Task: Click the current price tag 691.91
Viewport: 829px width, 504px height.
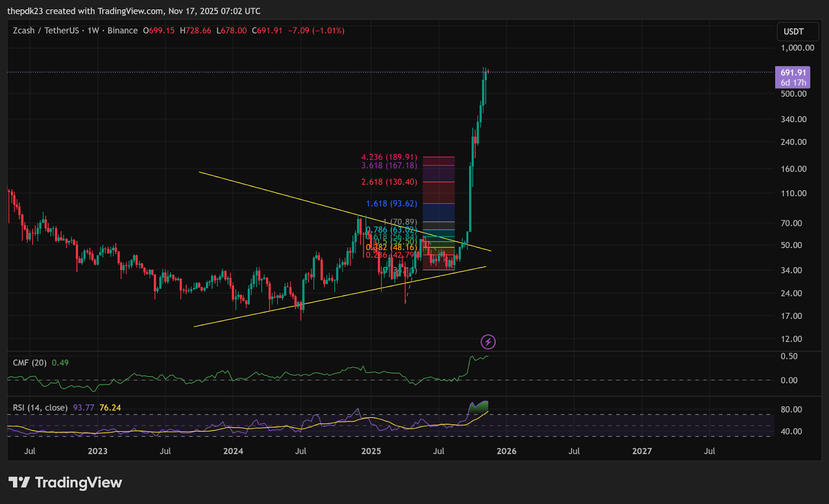Action: 793,73
